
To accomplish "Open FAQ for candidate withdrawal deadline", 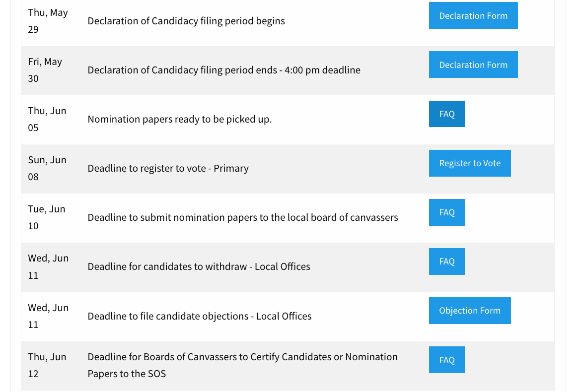I will coord(446,261).
